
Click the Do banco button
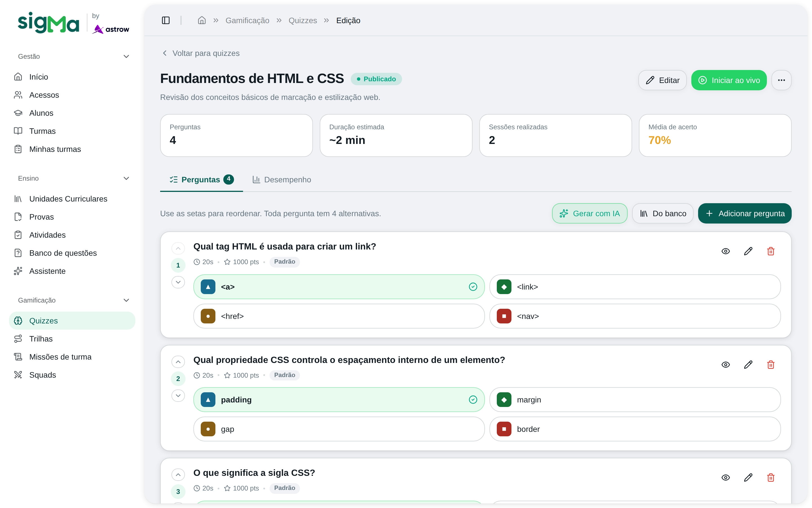pos(663,213)
